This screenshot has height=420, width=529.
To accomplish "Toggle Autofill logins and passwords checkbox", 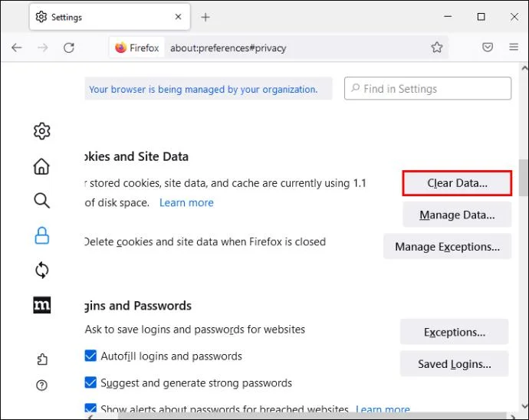I will (x=90, y=356).
